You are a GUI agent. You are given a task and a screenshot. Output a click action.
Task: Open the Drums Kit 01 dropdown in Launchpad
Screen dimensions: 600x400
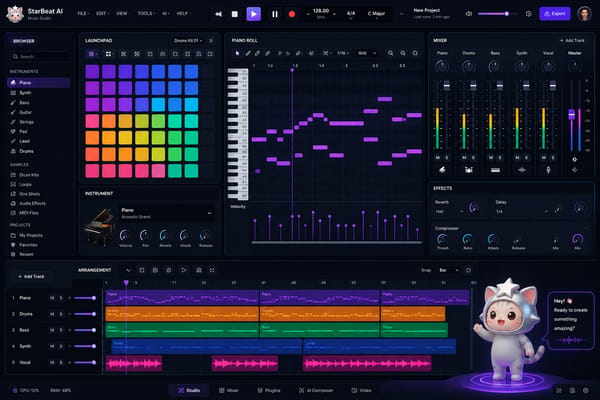[x=188, y=41]
